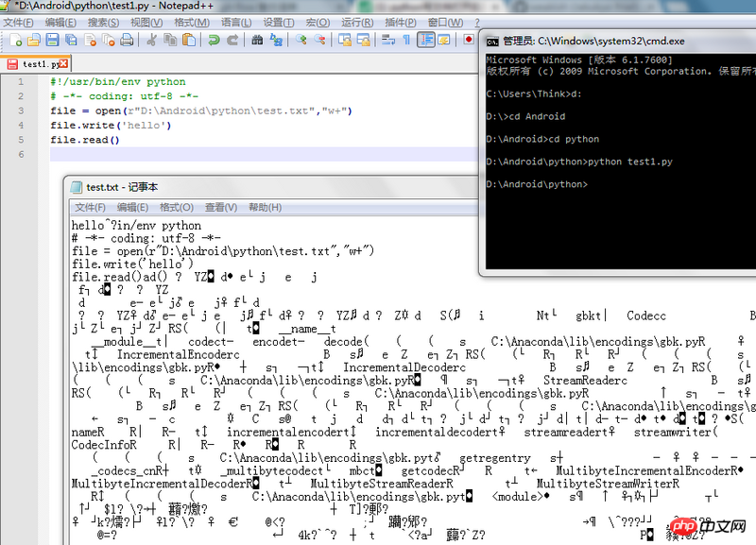Close the test1.py tab
The image size is (756, 545).
pos(63,63)
